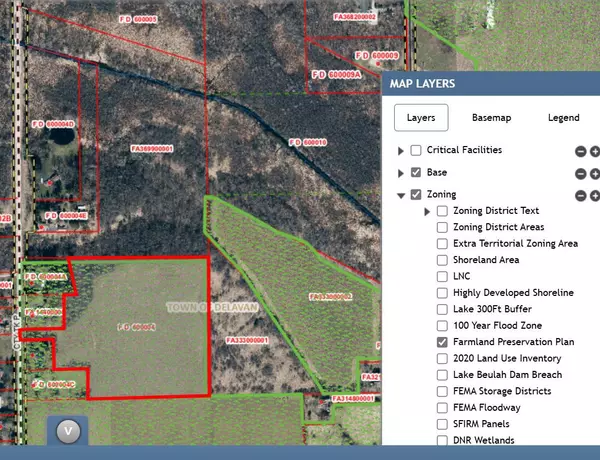600x460 pixels.
Task: Collapse the Zoning layer group
Action: click(401, 196)
